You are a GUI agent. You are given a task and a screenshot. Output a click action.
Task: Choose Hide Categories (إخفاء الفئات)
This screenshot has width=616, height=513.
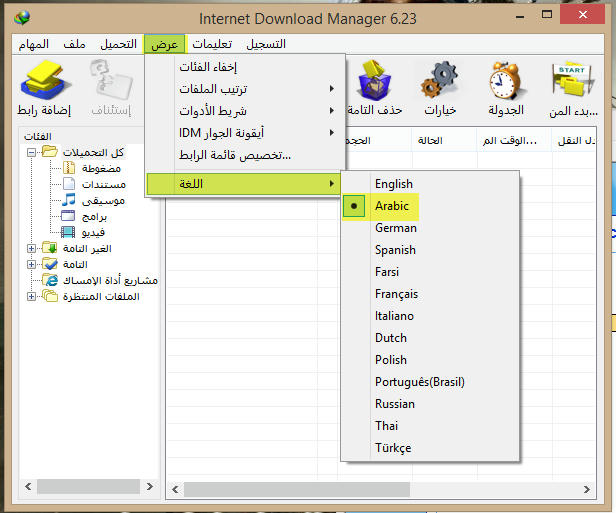[x=244, y=67]
